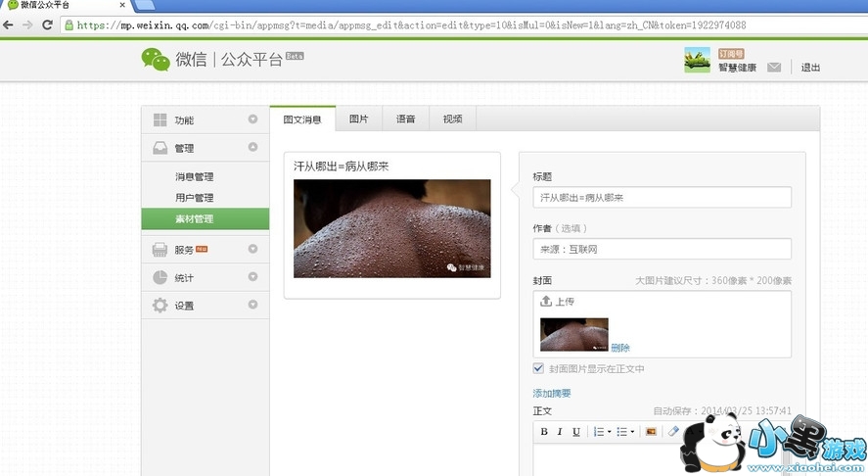Open the message envelope icon in header
Screen dimensions: 868x476
tap(774, 67)
